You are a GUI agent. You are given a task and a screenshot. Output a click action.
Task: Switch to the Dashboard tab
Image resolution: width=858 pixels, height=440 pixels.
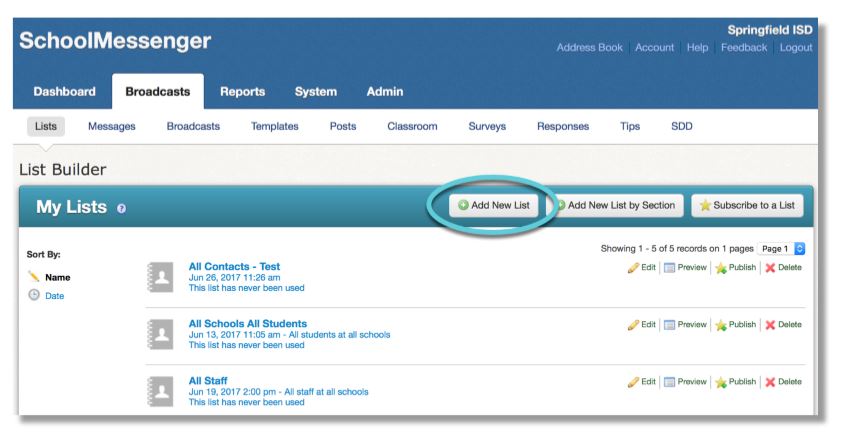click(x=65, y=91)
